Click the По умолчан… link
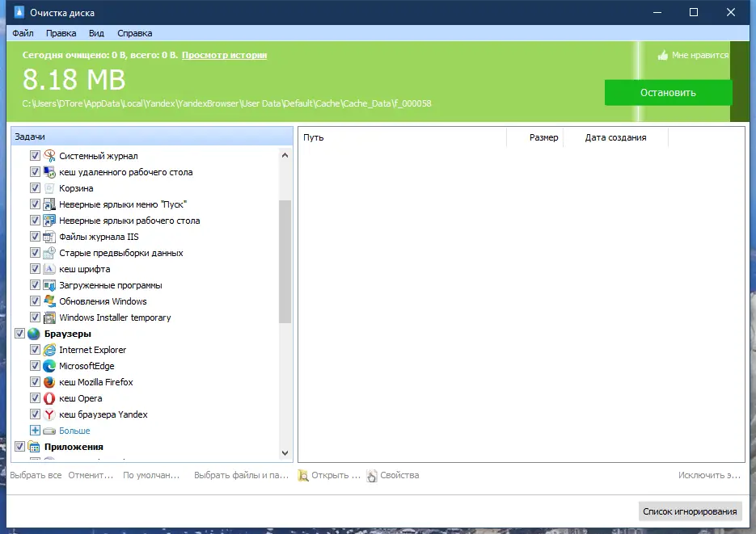The width and height of the screenshot is (756, 534). pyautogui.click(x=151, y=475)
